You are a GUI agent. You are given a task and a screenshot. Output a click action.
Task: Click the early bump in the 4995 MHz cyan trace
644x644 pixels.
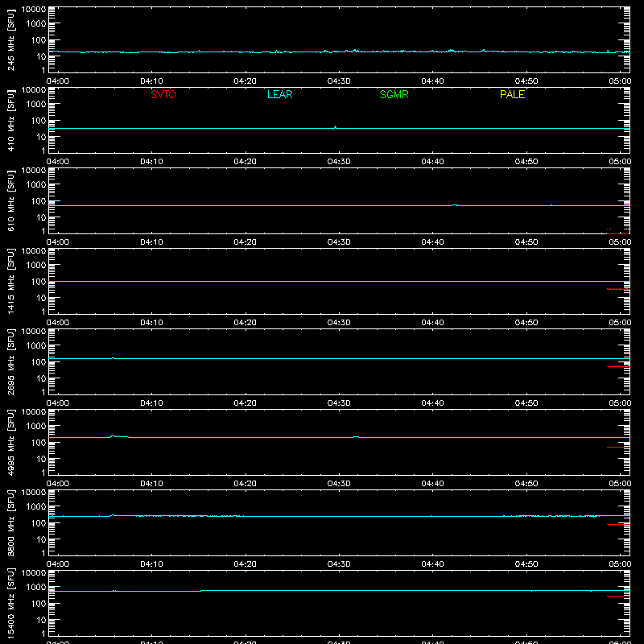113,436
